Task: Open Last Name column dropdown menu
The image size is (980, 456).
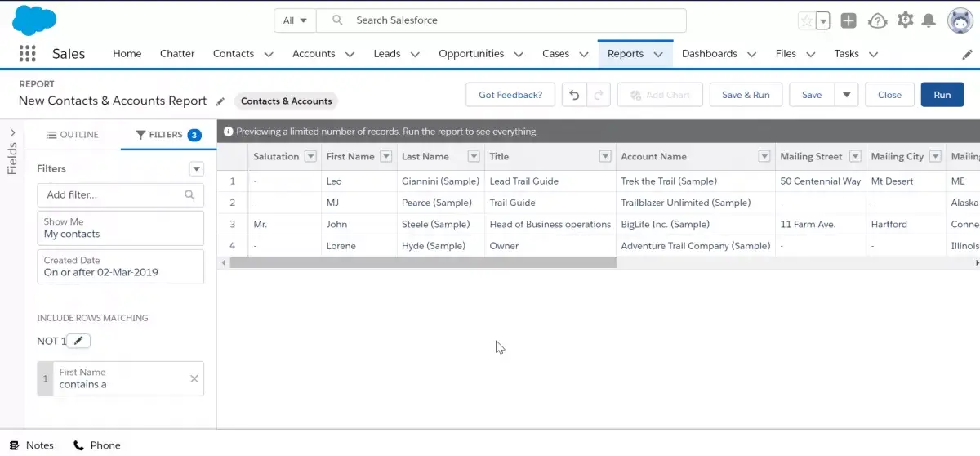Action: pyautogui.click(x=474, y=157)
